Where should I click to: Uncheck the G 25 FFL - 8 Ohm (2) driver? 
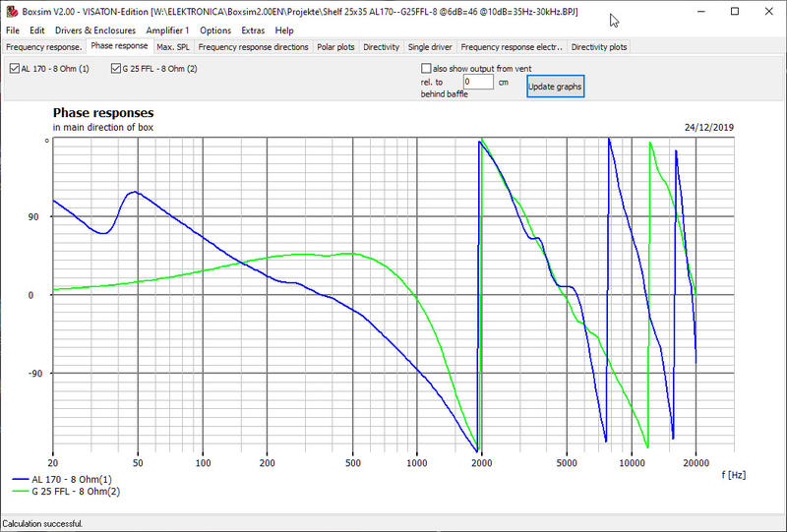[x=116, y=69]
